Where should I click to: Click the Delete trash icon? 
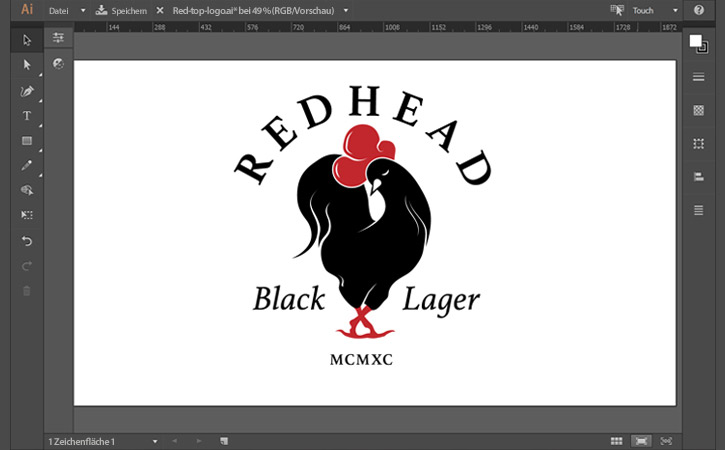click(27, 291)
